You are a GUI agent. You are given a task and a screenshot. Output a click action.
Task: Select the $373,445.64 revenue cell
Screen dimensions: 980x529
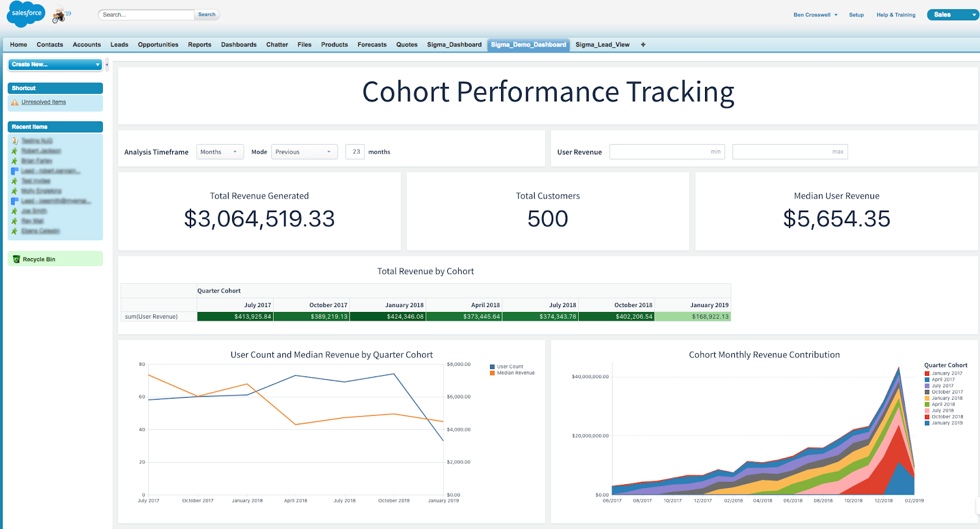[x=464, y=317]
